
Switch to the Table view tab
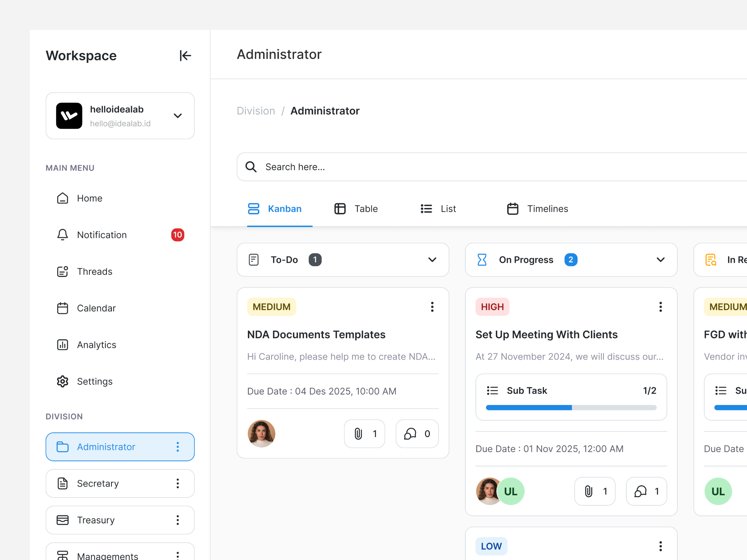[x=356, y=209]
